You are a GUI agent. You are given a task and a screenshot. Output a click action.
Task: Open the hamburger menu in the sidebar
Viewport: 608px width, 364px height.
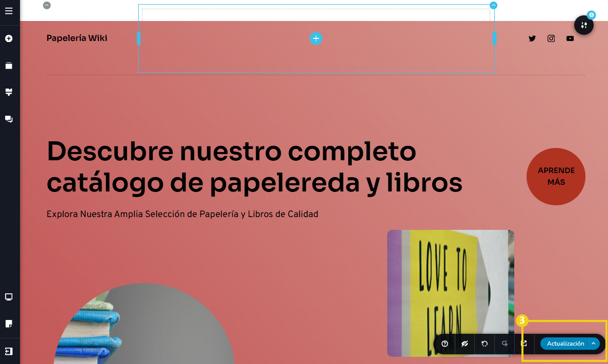pos(9,11)
